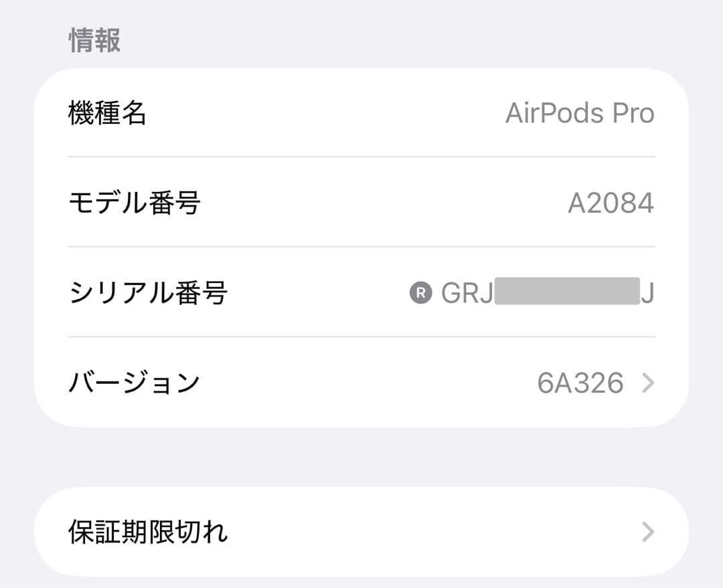This screenshot has height=588, width=723.
Task: Tap the A2084 model number value
Action: pos(611,203)
